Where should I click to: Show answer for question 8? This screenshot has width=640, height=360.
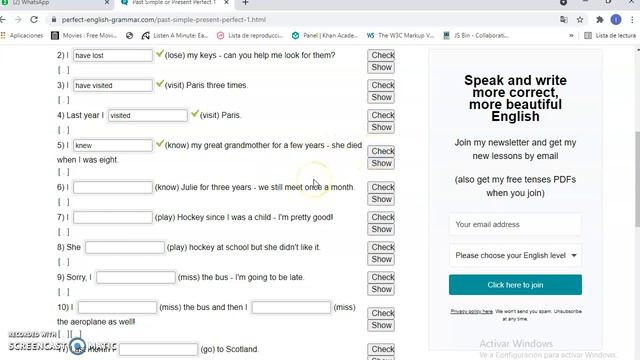point(381,259)
